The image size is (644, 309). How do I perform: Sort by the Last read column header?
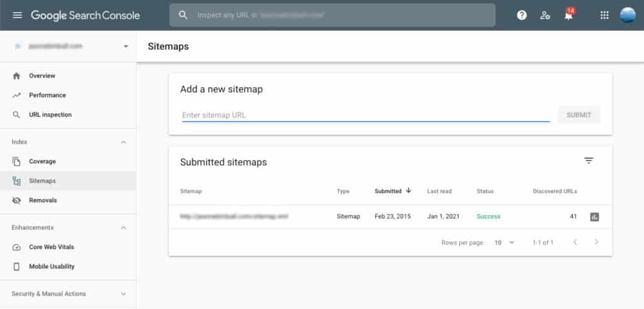click(440, 191)
